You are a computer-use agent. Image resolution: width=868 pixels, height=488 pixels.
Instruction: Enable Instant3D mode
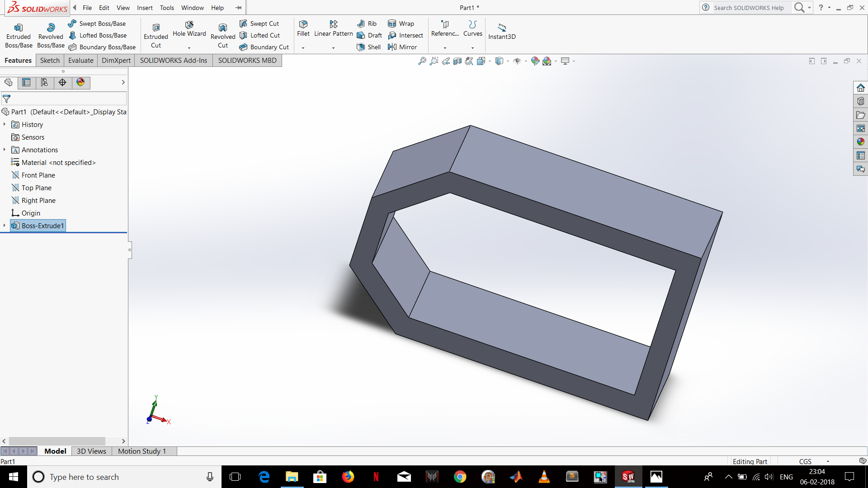[x=502, y=31]
